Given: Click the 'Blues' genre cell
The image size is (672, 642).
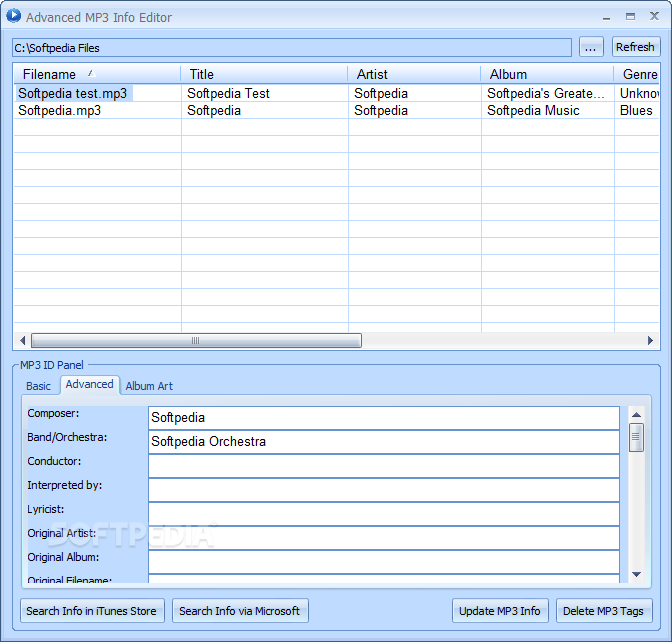Looking at the screenshot, I should pos(636,111).
